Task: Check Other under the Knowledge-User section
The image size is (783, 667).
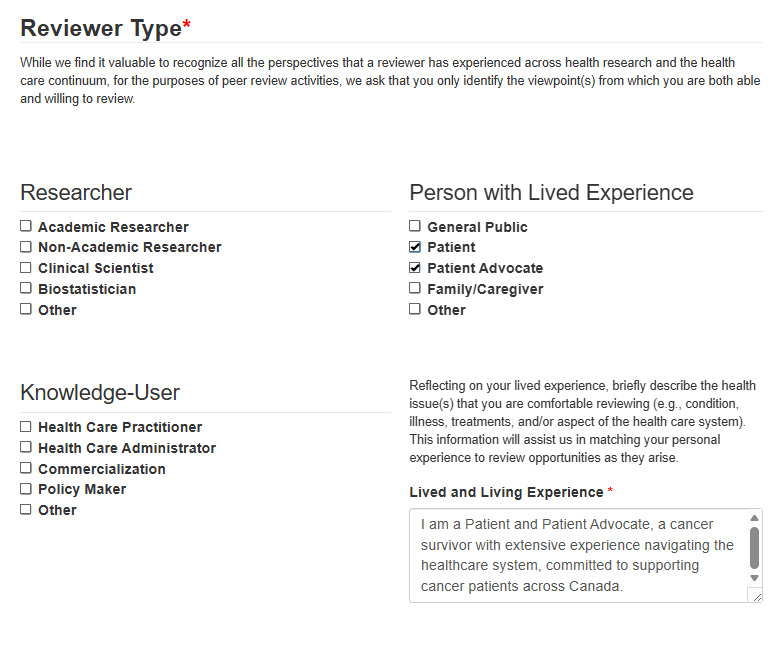Action: pos(26,510)
